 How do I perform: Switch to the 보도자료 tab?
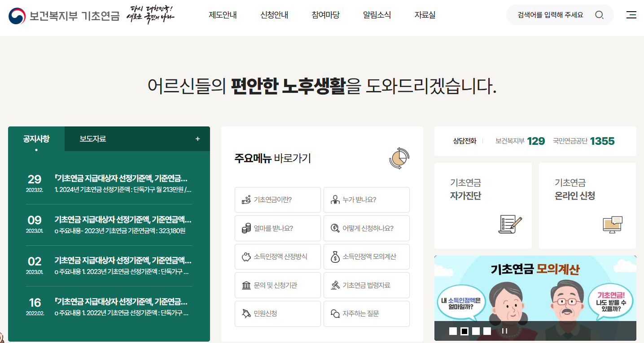(x=94, y=139)
